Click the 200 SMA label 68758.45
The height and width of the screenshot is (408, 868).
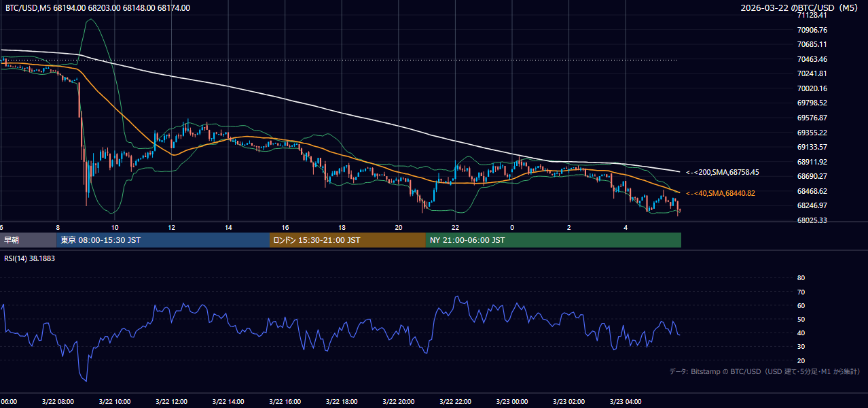point(723,173)
